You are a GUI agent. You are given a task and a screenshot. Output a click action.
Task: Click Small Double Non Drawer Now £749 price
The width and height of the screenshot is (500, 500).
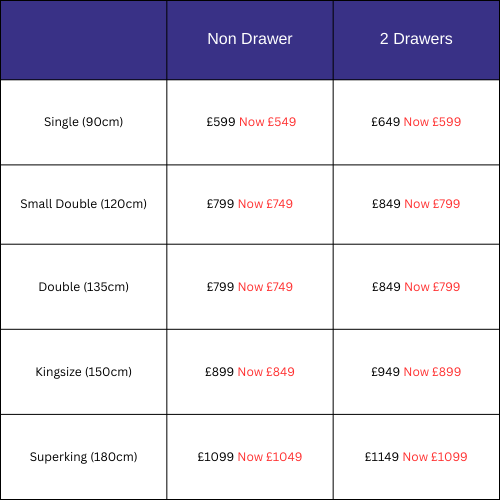(x=265, y=204)
